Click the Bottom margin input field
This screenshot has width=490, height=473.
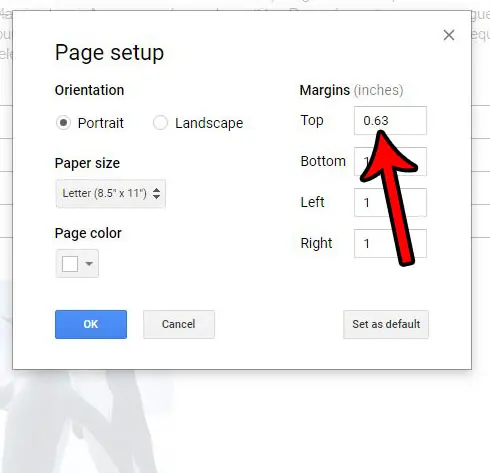pos(390,161)
